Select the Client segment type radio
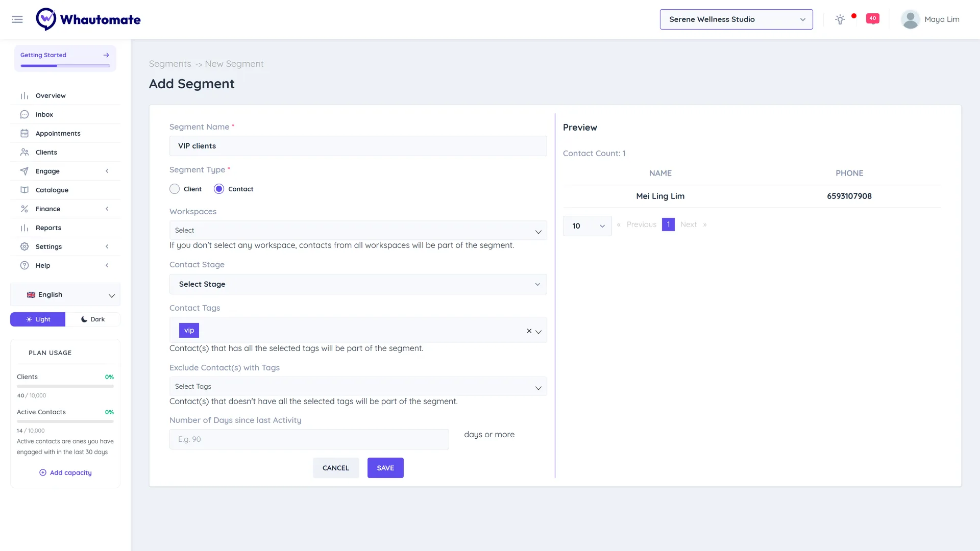Viewport: 980px width, 551px height. point(175,189)
